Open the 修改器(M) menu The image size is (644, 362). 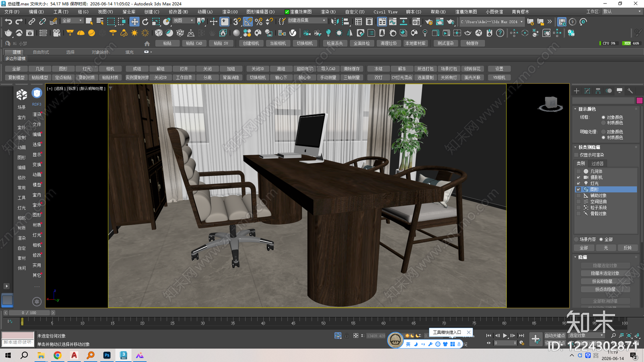(x=178, y=12)
